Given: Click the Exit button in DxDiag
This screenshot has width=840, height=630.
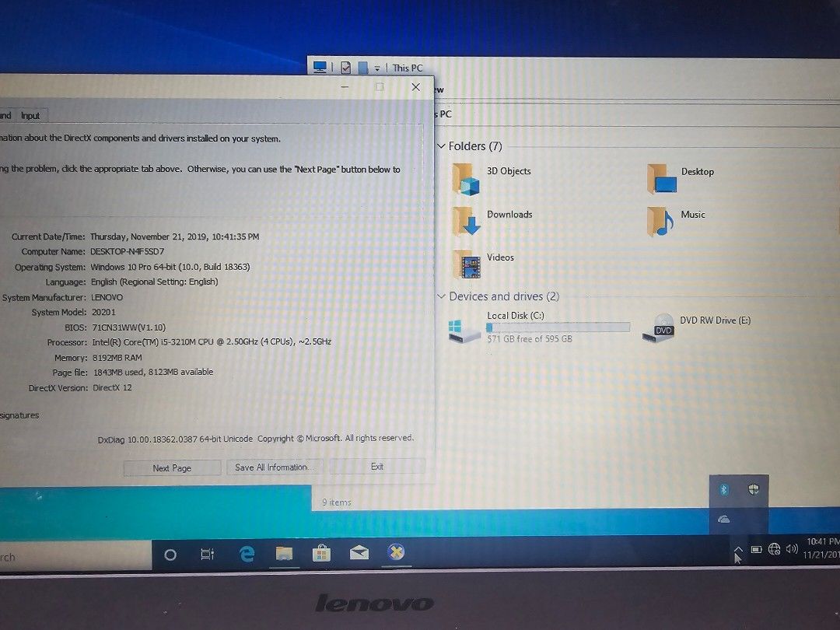Looking at the screenshot, I should coord(377,467).
